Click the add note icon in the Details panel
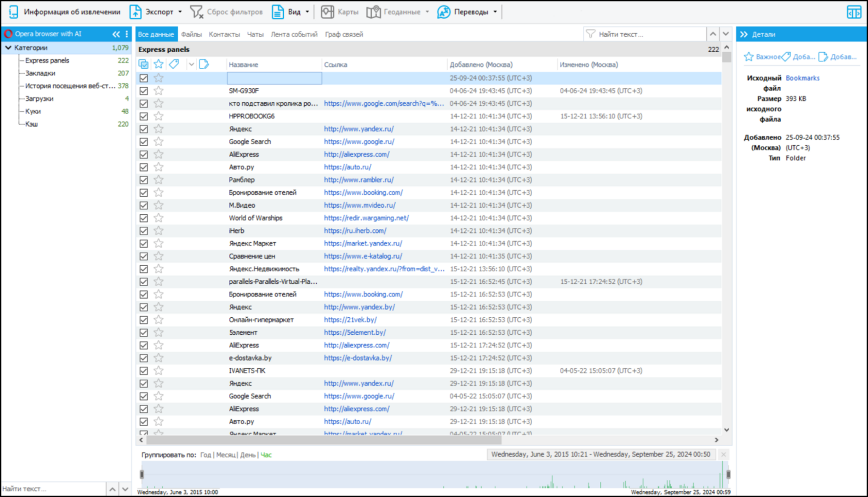 (823, 57)
